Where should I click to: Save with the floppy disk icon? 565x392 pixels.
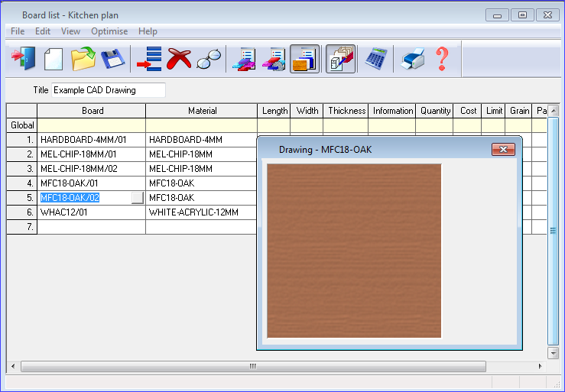(x=113, y=59)
